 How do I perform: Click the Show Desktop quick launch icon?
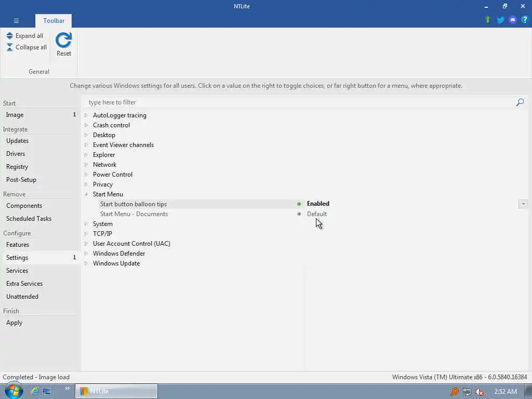47,391
